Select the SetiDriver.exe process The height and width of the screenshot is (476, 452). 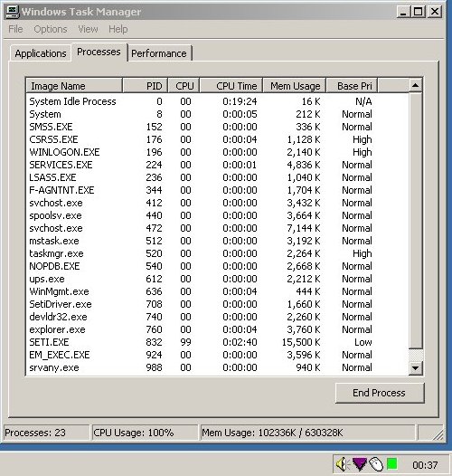(x=217, y=304)
